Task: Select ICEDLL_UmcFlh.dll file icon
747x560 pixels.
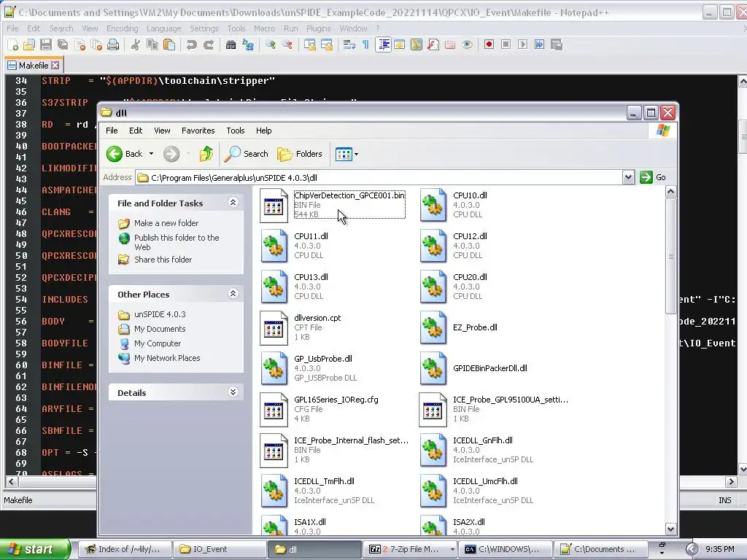Action: 433,491
